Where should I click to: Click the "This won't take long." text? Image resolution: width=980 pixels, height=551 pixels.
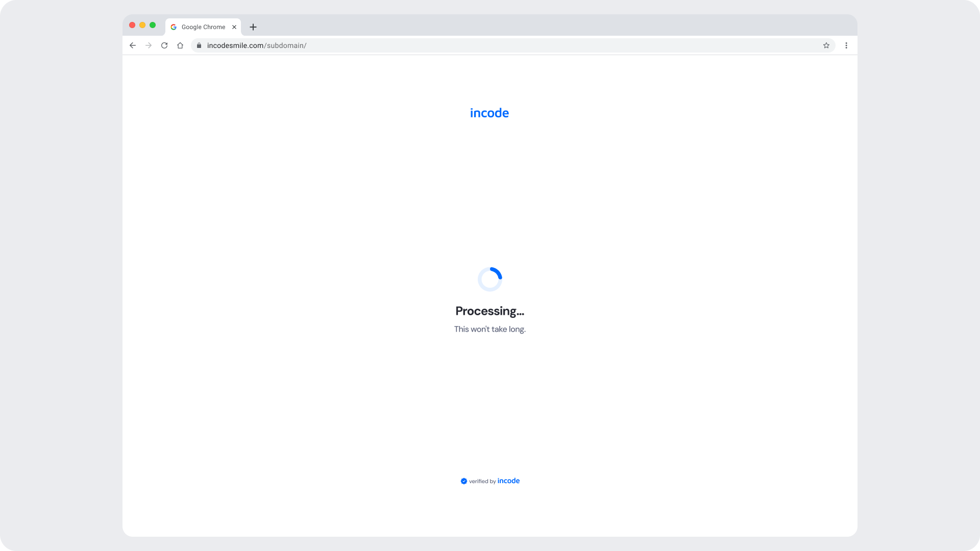(490, 329)
